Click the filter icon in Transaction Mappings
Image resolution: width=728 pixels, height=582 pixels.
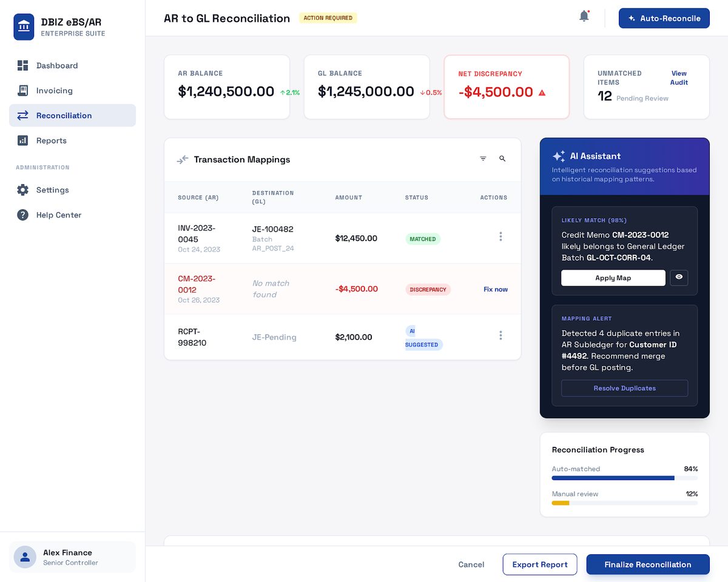pos(483,159)
